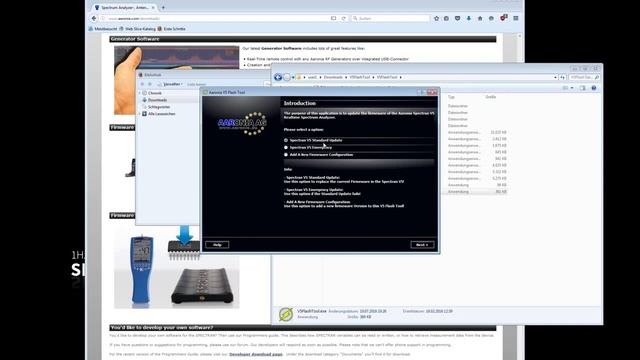640x360 pixels.
Task: Open the Firefox bookmarks list icon
Action: click(447, 18)
